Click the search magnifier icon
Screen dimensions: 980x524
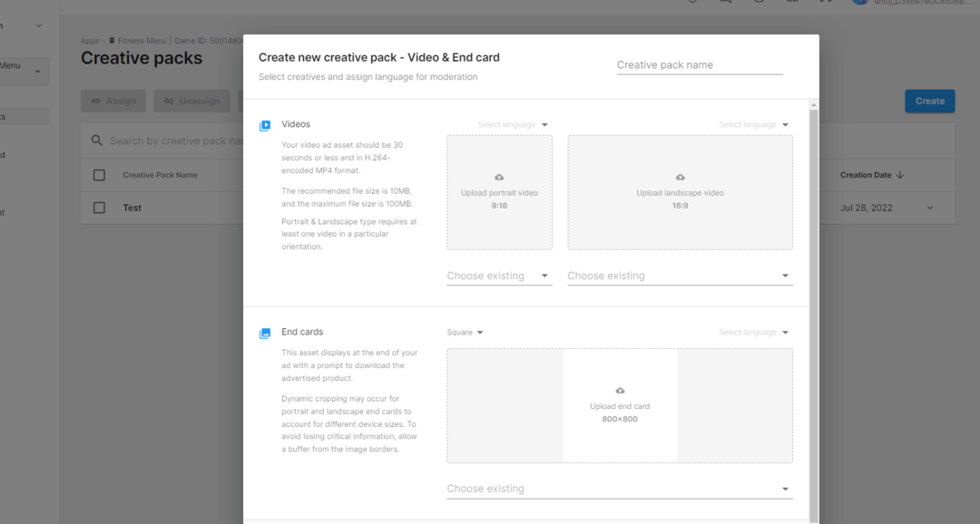coord(97,141)
